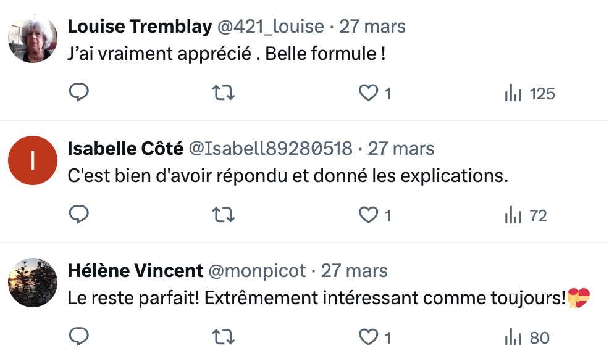Screen dimensions: 609x364
Task: Open Isabelle Côté's red avatar
Action: click(x=33, y=160)
